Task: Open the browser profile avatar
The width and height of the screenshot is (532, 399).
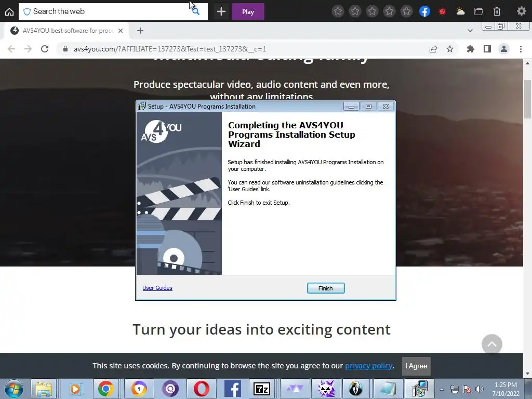Action: click(x=504, y=49)
